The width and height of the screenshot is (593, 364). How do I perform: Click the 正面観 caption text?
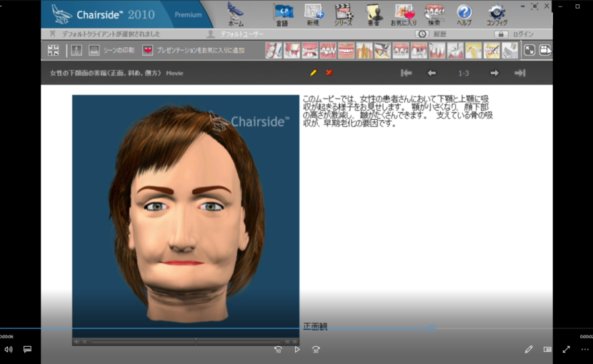pyautogui.click(x=315, y=326)
